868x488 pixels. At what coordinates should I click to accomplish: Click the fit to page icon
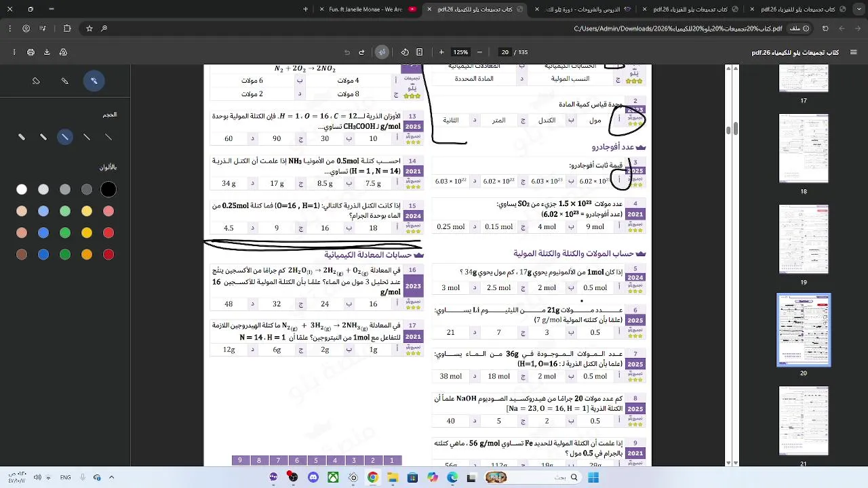tap(419, 52)
